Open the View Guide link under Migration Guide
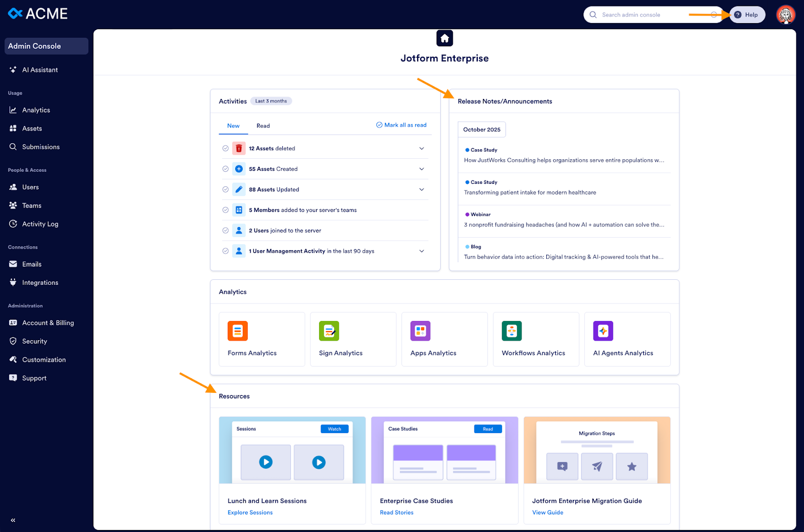Screen dimensions: 804x532 click(547, 512)
